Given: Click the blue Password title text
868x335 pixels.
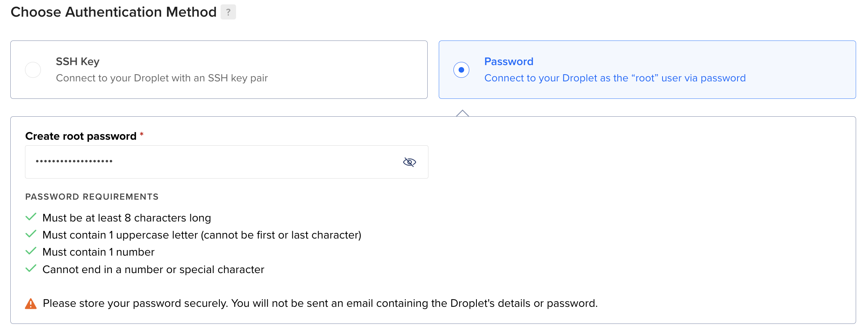Looking at the screenshot, I should point(509,62).
